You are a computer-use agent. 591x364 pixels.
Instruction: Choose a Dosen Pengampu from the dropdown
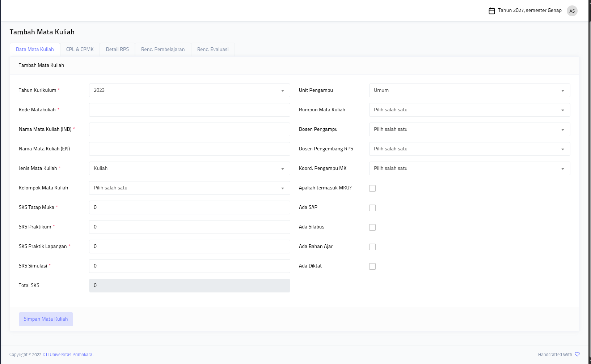point(469,129)
